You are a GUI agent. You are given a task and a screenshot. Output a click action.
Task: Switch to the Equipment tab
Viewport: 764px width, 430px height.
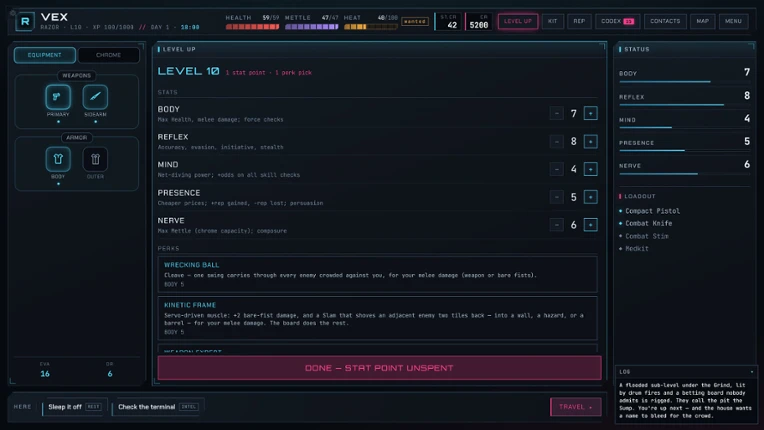[44, 55]
